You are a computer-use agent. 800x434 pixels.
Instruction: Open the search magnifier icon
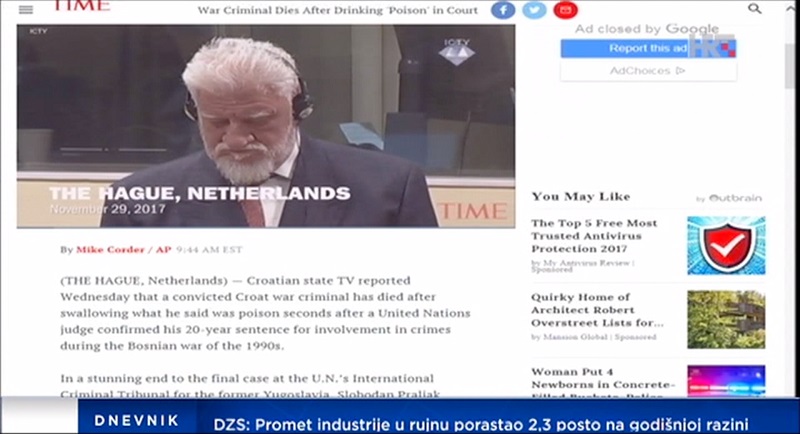(x=755, y=9)
